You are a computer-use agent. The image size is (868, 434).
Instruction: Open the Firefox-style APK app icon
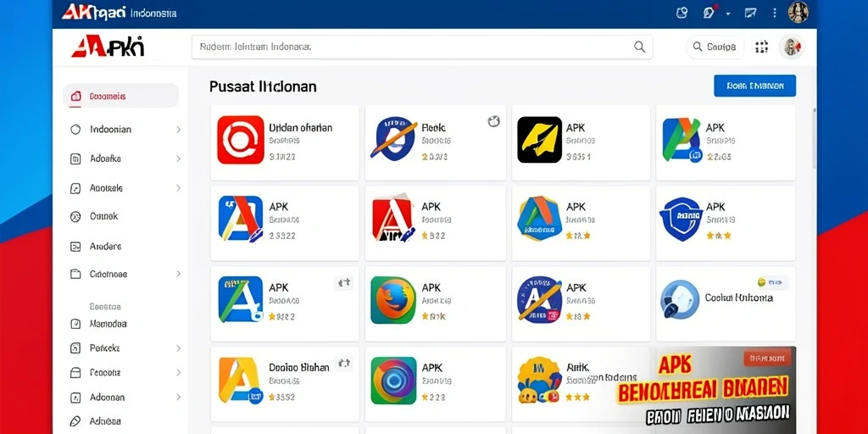point(393,300)
